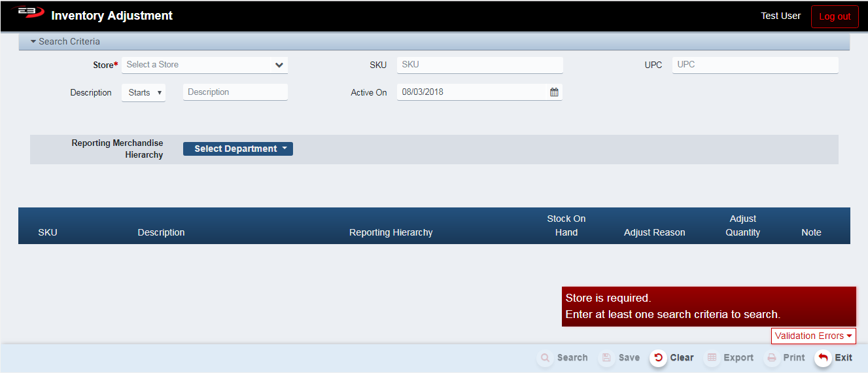Click the Stock On Hand column header
The height and width of the screenshot is (373, 868).
click(x=566, y=226)
